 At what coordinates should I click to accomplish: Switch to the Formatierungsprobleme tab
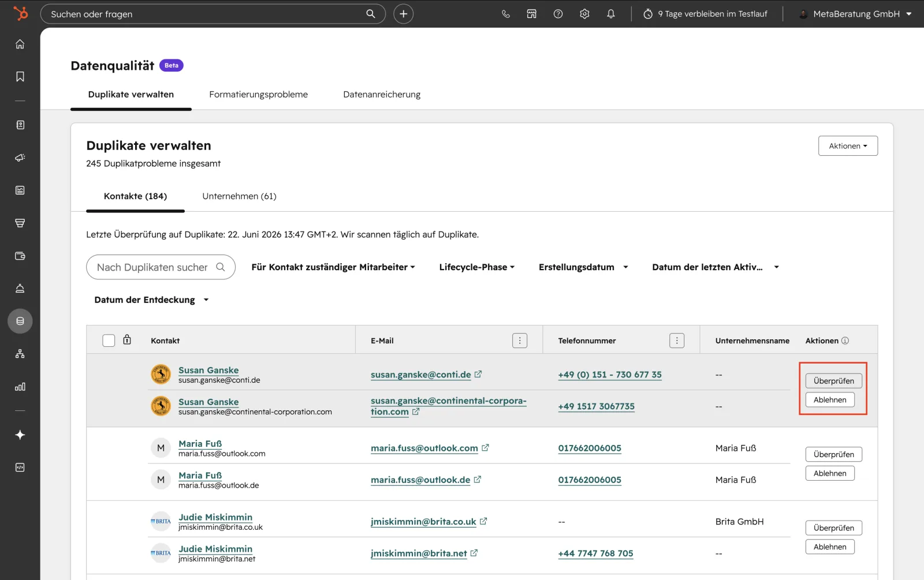[258, 95]
